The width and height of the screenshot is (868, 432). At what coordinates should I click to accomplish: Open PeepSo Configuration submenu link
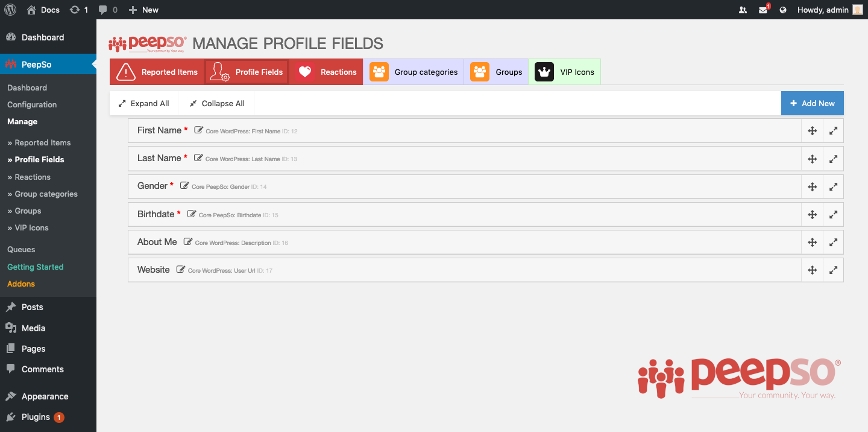tap(32, 104)
